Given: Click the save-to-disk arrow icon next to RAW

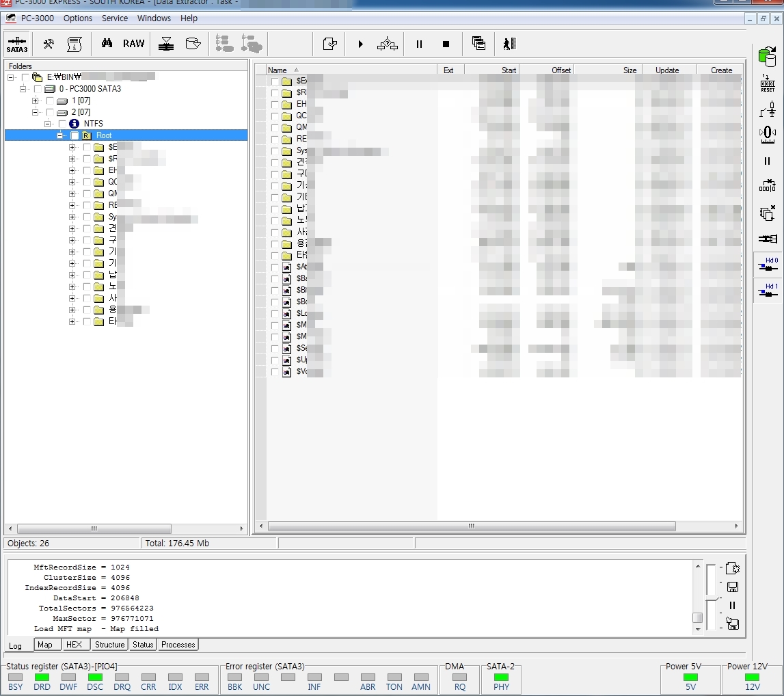Looking at the screenshot, I should coord(166,44).
